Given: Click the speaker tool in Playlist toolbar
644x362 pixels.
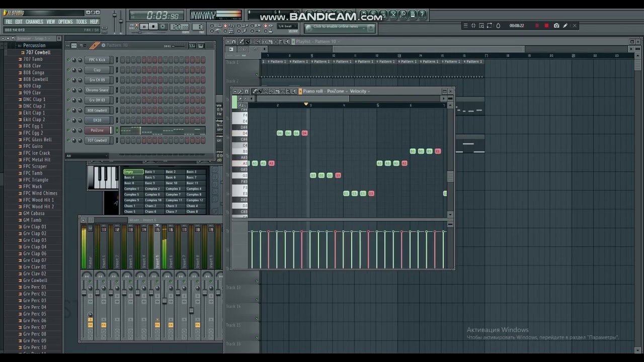Looking at the screenshot, I should 287,42.
